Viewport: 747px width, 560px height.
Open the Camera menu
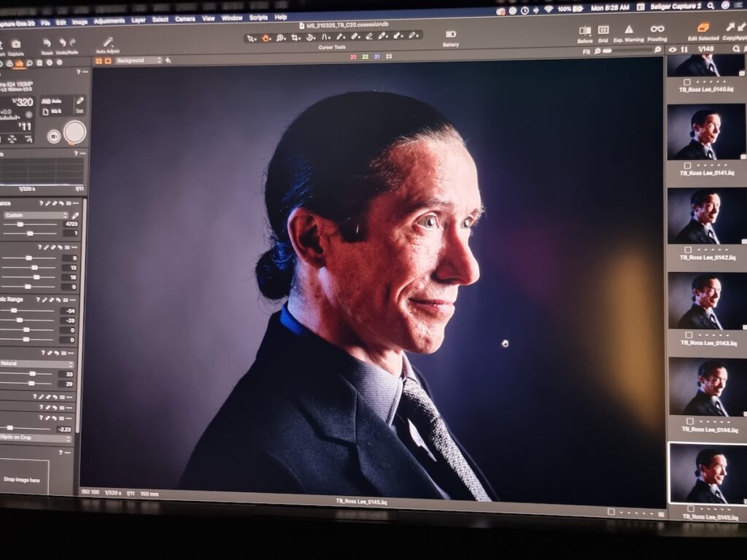pyautogui.click(x=185, y=19)
